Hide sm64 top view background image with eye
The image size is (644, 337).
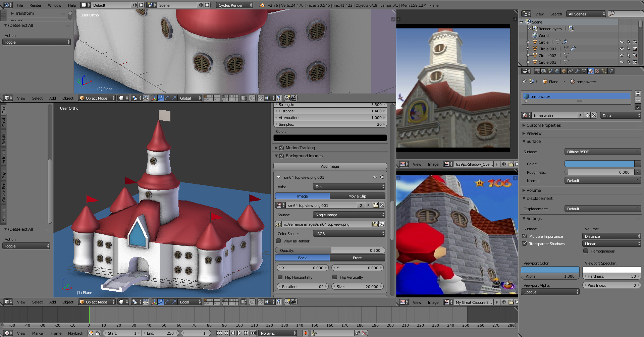coord(375,177)
